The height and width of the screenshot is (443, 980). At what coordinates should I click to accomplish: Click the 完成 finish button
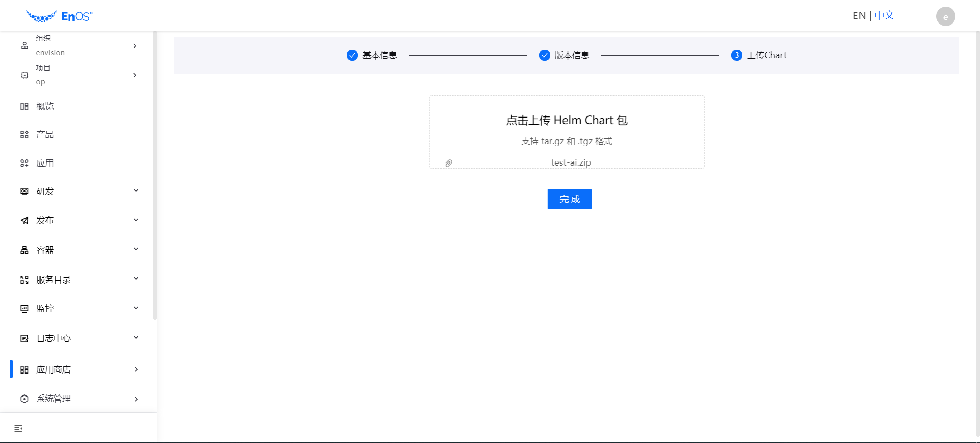tap(570, 199)
